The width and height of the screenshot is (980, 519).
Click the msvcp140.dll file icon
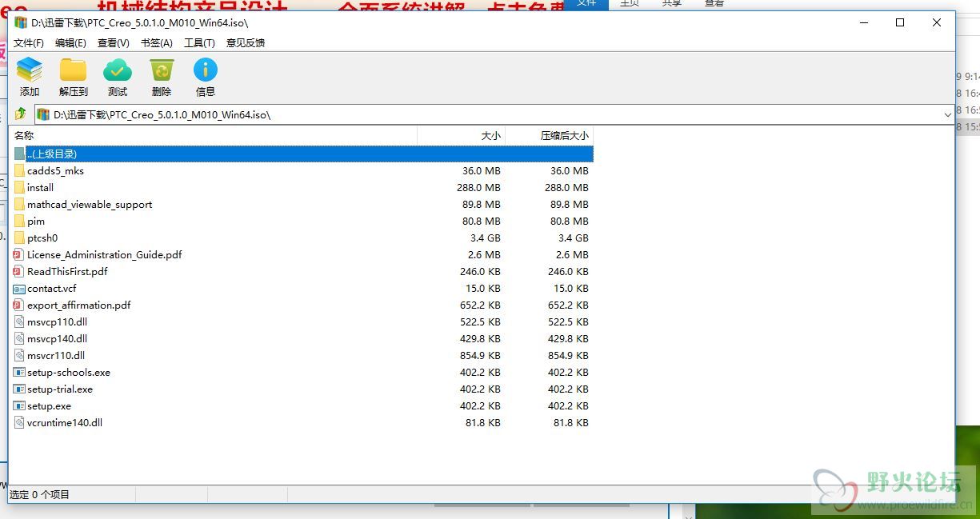[19, 338]
